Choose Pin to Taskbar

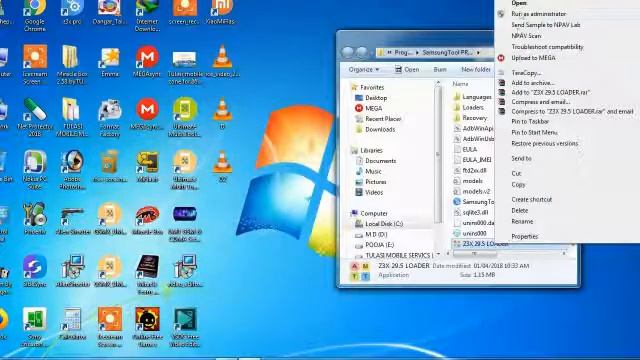(x=530, y=122)
